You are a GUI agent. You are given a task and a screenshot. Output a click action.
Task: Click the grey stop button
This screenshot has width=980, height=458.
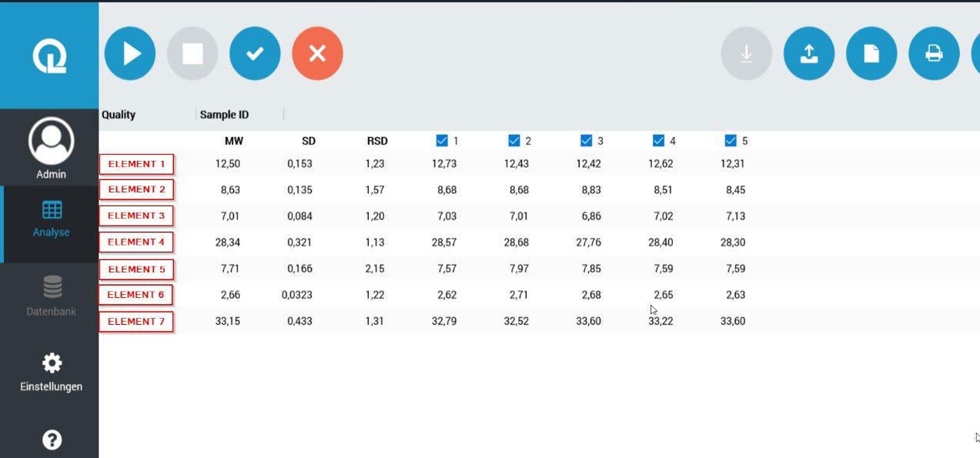coord(192,54)
